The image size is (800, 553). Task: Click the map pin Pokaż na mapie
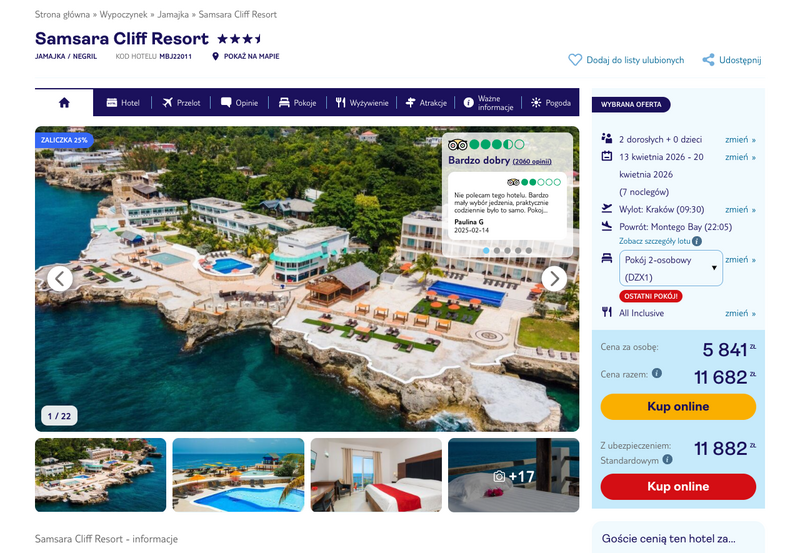pyautogui.click(x=215, y=56)
